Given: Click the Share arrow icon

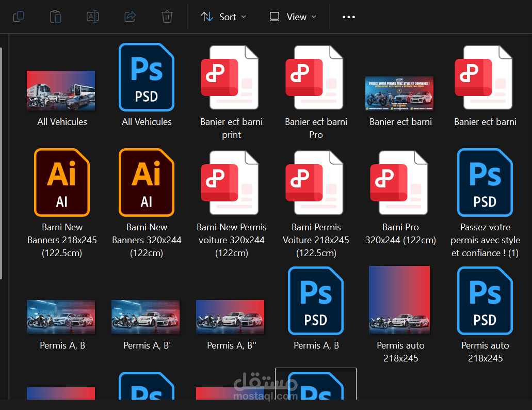Looking at the screenshot, I should (x=130, y=17).
